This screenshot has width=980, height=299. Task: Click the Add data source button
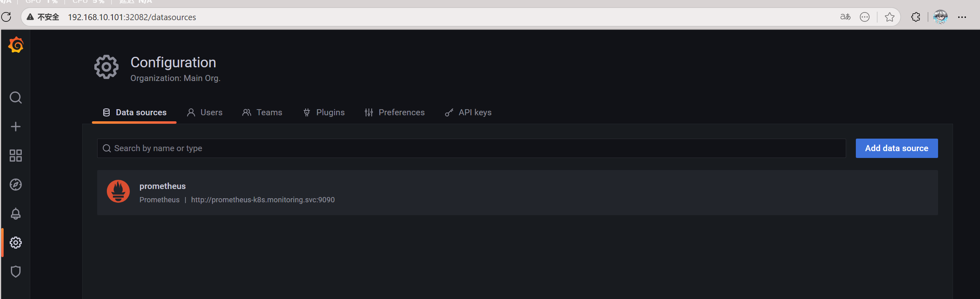pyautogui.click(x=897, y=148)
